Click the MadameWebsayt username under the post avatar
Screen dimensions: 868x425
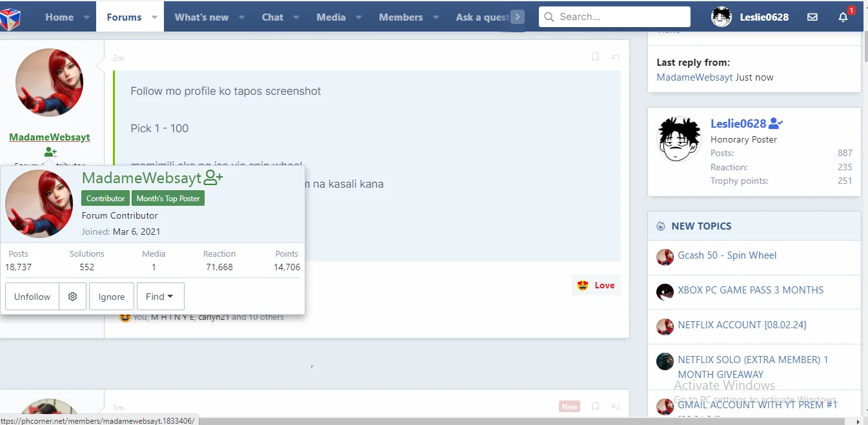coord(50,137)
